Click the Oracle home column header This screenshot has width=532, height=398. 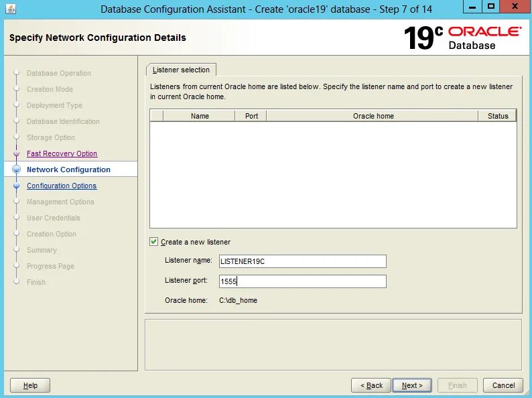[x=373, y=116]
